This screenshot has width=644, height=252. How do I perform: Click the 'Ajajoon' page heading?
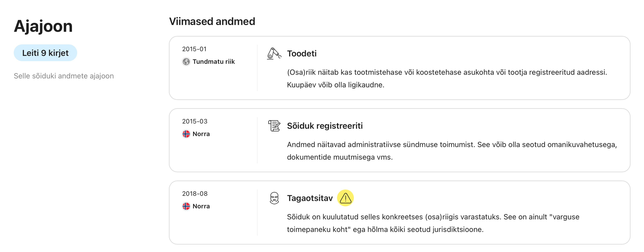[x=43, y=26]
